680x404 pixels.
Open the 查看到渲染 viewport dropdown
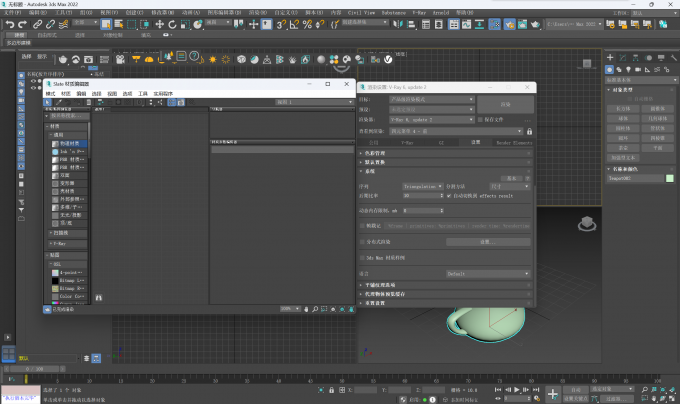point(456,131)
